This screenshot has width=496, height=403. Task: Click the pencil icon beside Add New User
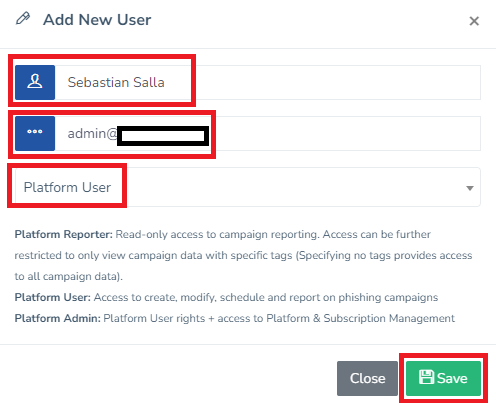[23, 19]
